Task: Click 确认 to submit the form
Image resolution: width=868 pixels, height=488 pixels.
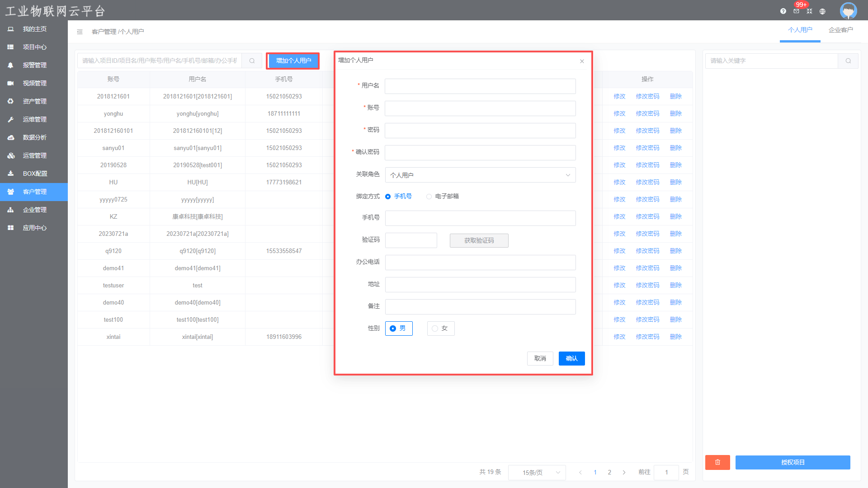Action: coord(571,358)
